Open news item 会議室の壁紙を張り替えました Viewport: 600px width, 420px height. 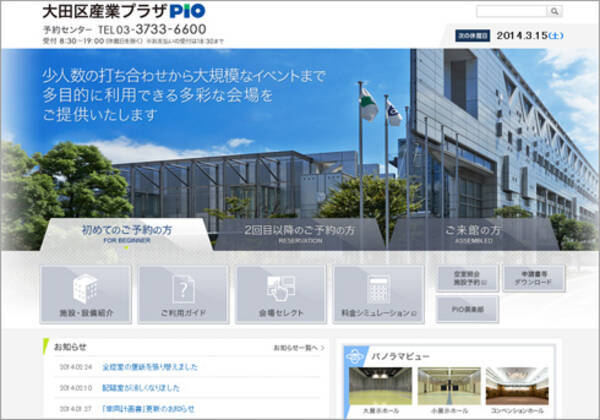(x=150, y=367)
